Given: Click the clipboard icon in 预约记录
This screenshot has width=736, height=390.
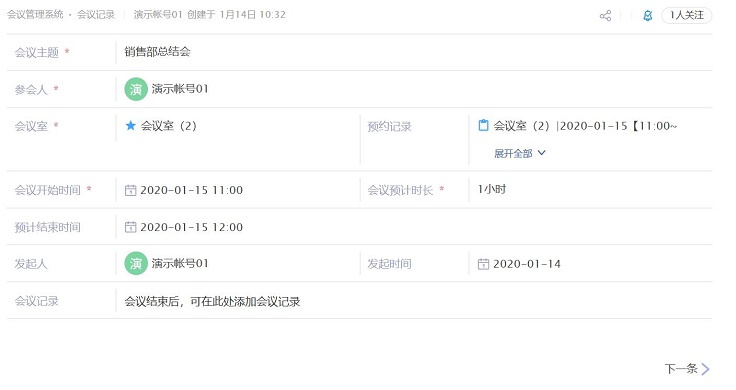Looking at the screenshot, I should pyautogui.click(x=483, y=125).
